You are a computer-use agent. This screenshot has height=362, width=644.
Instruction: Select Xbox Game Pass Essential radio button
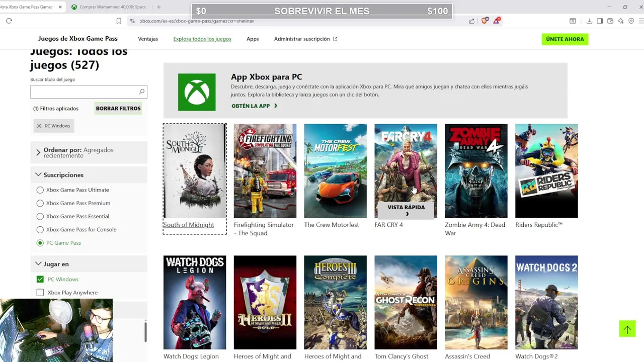[x=40, y=216]
